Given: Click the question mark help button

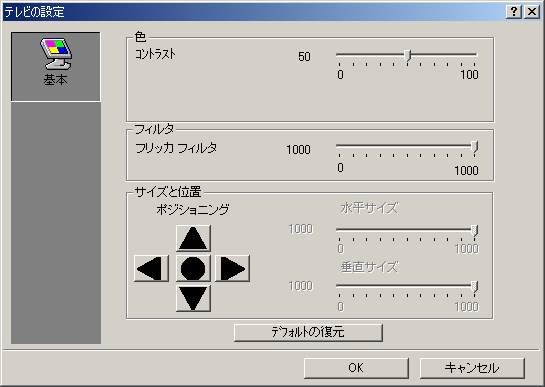Looking at the screenshot, I should pos(514,12).
